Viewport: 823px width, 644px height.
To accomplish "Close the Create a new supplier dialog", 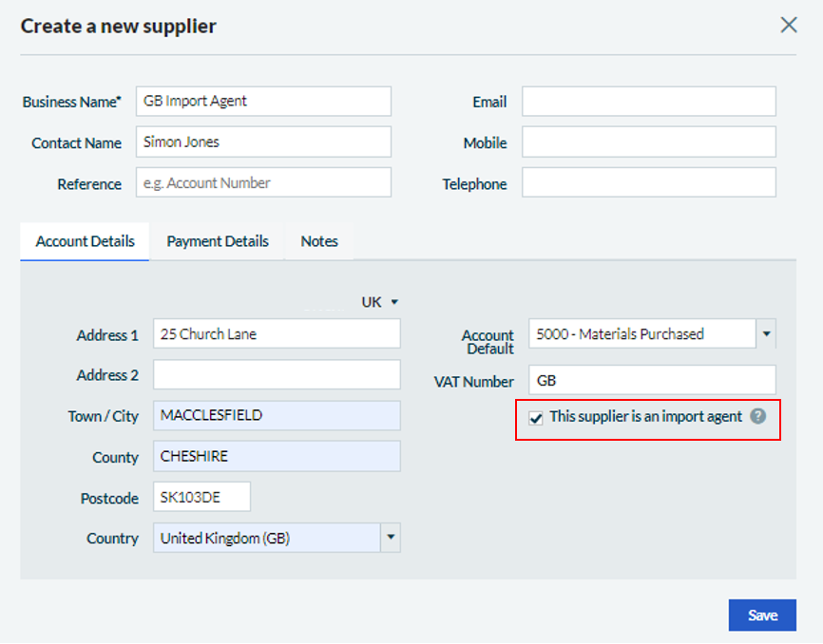I will 788,26.
